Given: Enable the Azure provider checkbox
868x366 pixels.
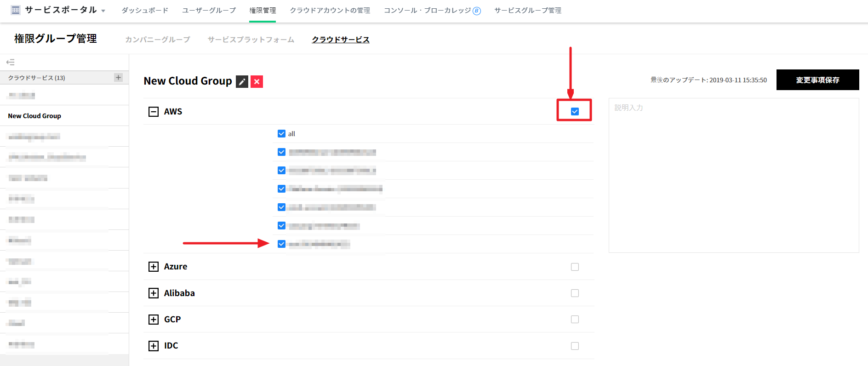Looking at the screenshot, I should click(575, 267).
